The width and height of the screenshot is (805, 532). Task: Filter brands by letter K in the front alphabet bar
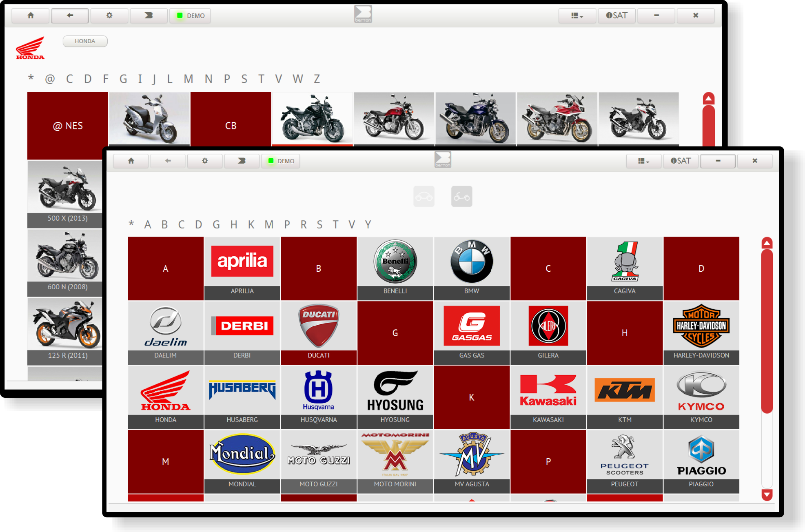(251, 225)
